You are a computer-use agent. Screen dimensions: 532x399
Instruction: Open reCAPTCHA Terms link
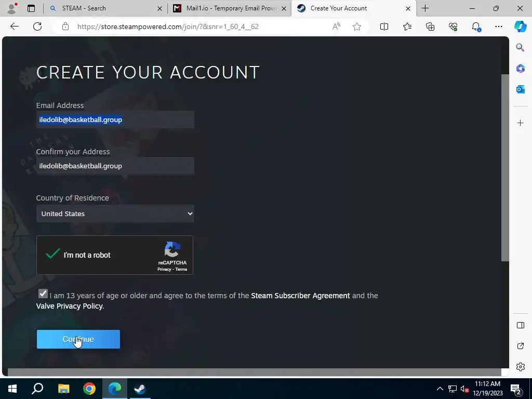[181, 270]
